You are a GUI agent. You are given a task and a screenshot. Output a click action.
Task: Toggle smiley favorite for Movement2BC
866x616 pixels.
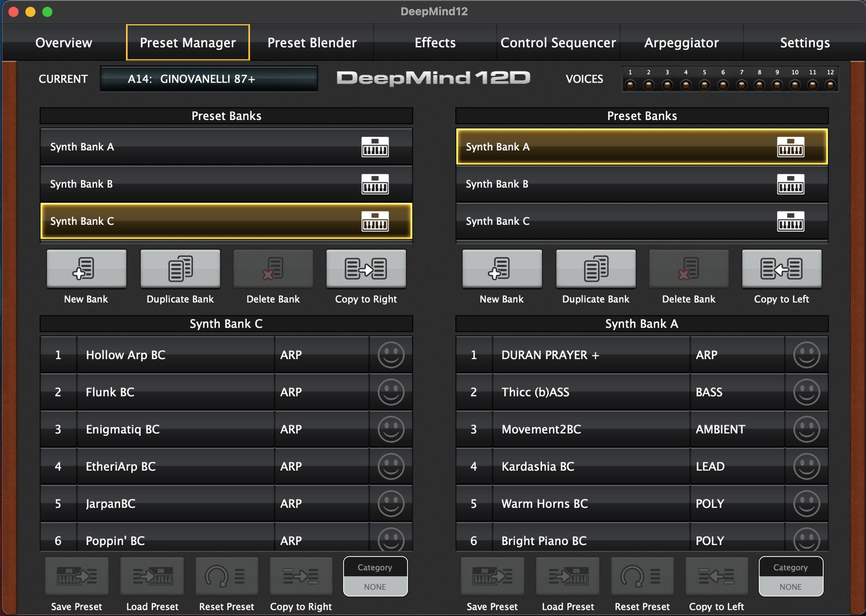(x=806, y=429)
